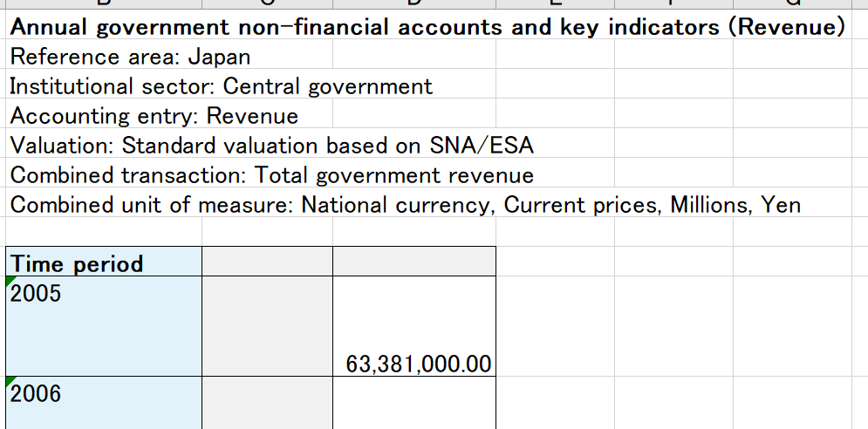Click the gray header cell above 63,381,000.00
868x429 pixels.
[414, 262]
